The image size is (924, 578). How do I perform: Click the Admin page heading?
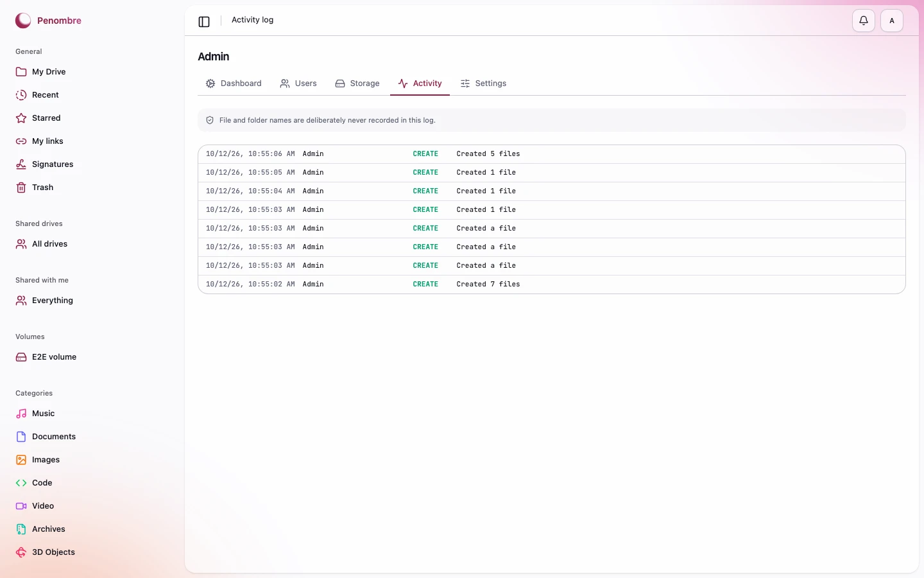(x=214, y=57)
